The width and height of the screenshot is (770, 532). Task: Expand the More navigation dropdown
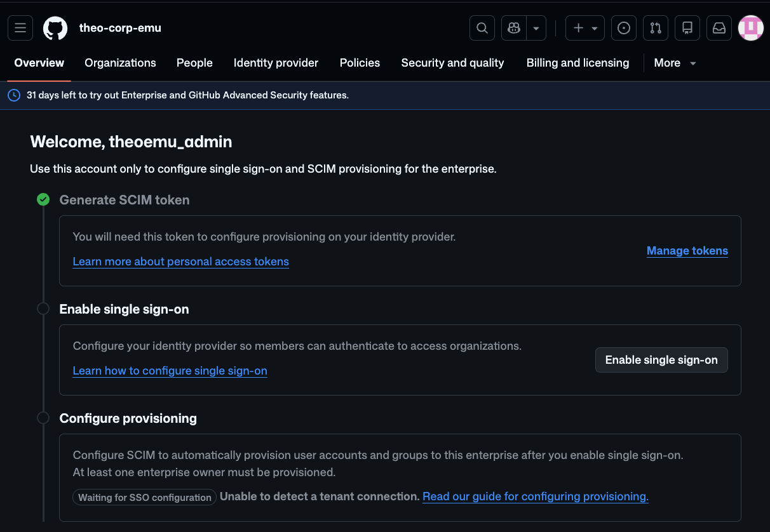pyautogui.click(x=675, y=63)
